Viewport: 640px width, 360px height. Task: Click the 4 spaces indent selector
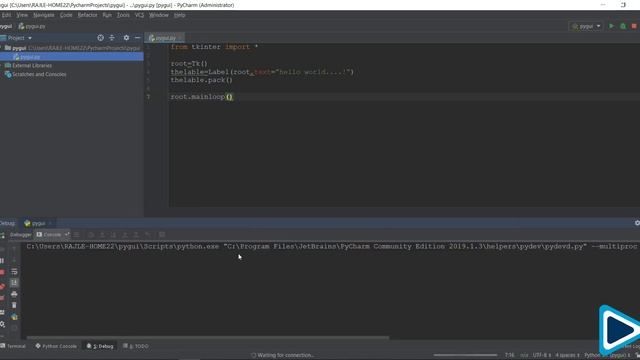(x=567, y=355)
